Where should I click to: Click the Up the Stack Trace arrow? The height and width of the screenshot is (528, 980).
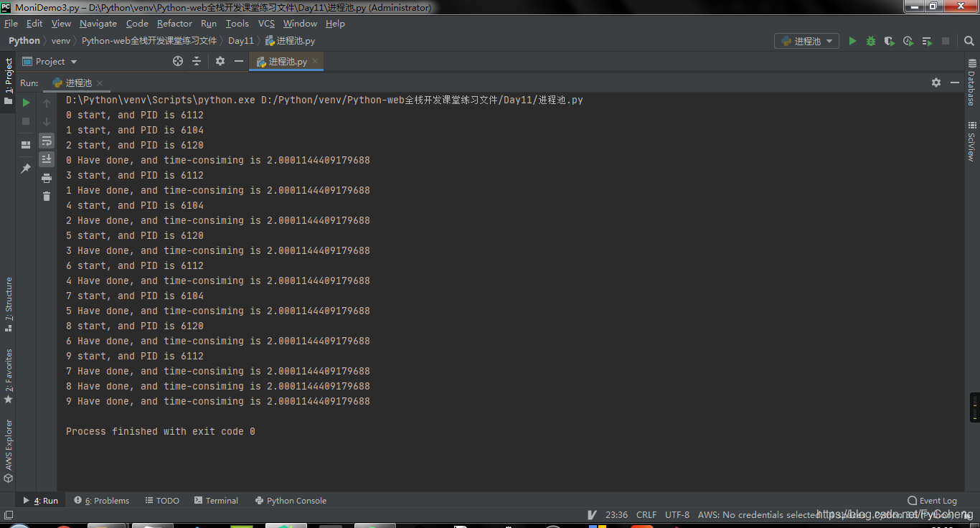(x=47, y=103)
